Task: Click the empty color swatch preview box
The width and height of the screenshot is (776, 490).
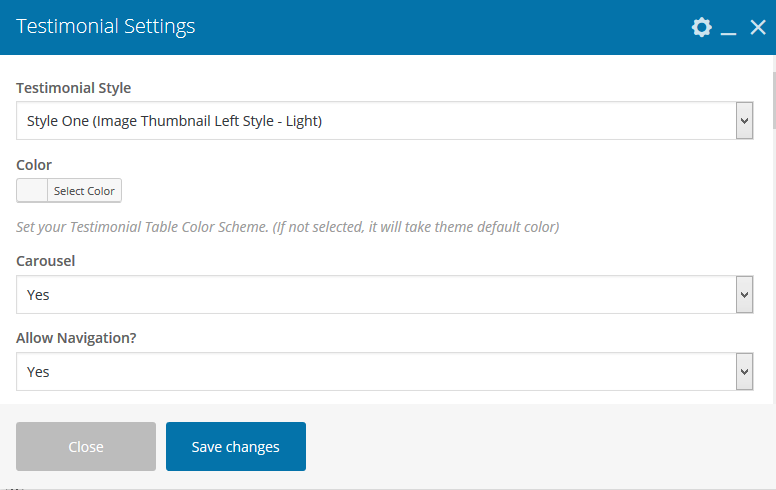Action: [32, 191]
